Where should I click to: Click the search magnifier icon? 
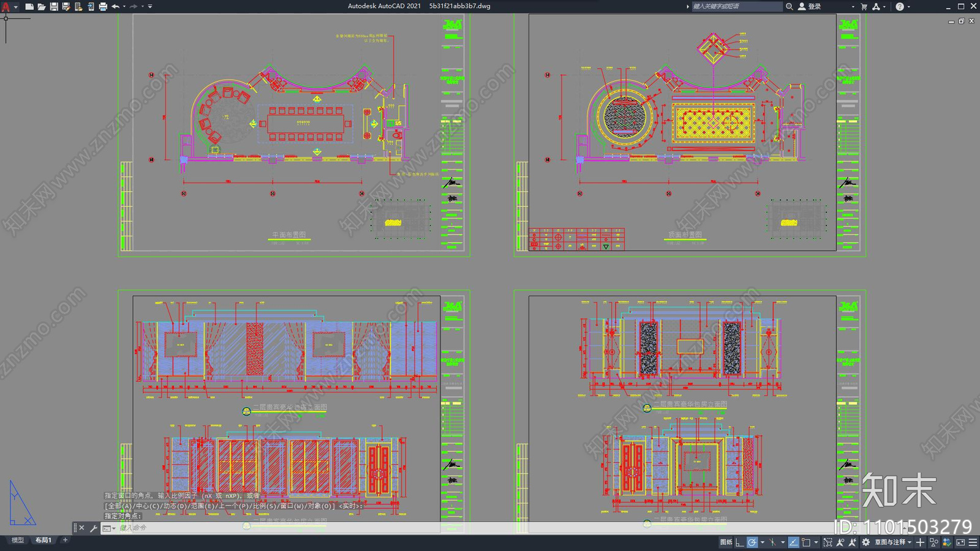[790, 6]
